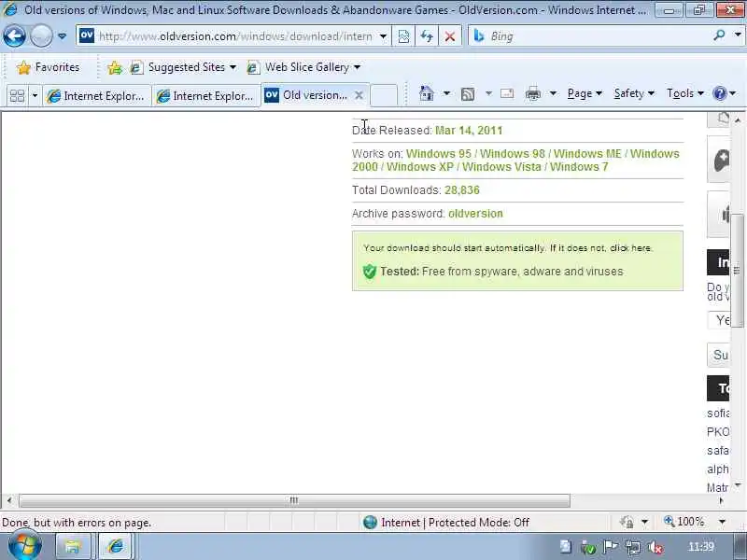
Task: Click network tray icon
Action: point(633,548)
